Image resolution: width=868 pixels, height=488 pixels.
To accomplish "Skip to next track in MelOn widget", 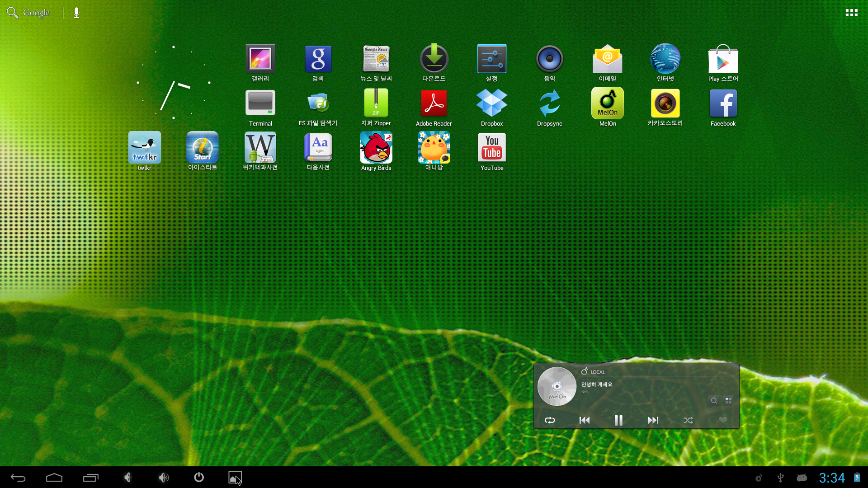I will (x=653, y=420).
